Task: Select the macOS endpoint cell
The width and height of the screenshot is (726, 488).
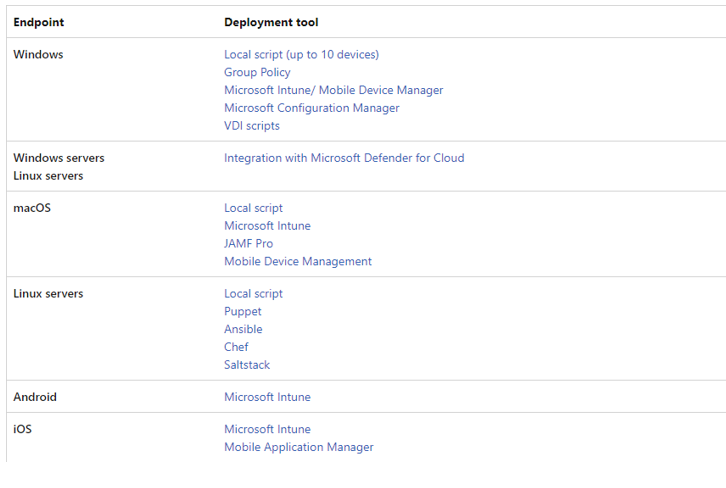Action: click(x=32, y=208)
